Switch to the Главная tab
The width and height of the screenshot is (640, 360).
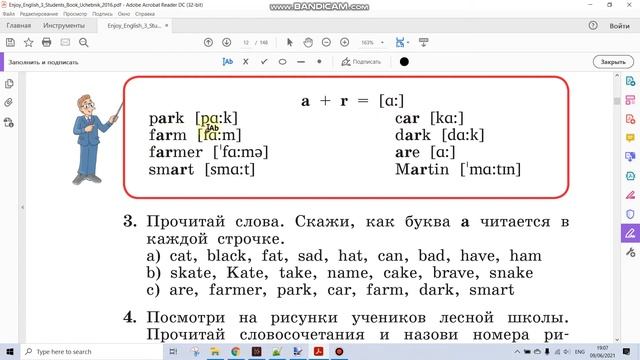click(x=18, y=26)
